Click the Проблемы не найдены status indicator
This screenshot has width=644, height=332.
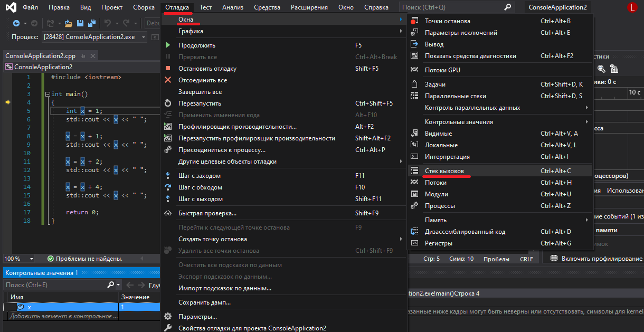click(x=84, y=259)
